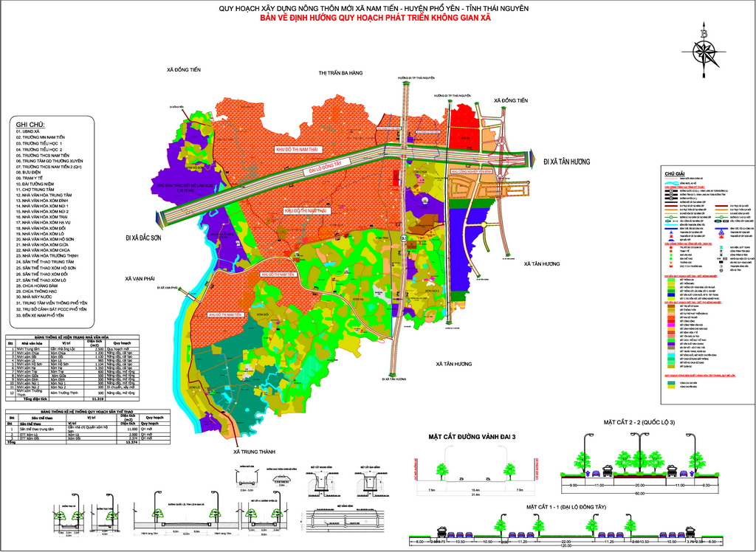Click the 'GHI CHÚ' notes heading

(31, 125)
